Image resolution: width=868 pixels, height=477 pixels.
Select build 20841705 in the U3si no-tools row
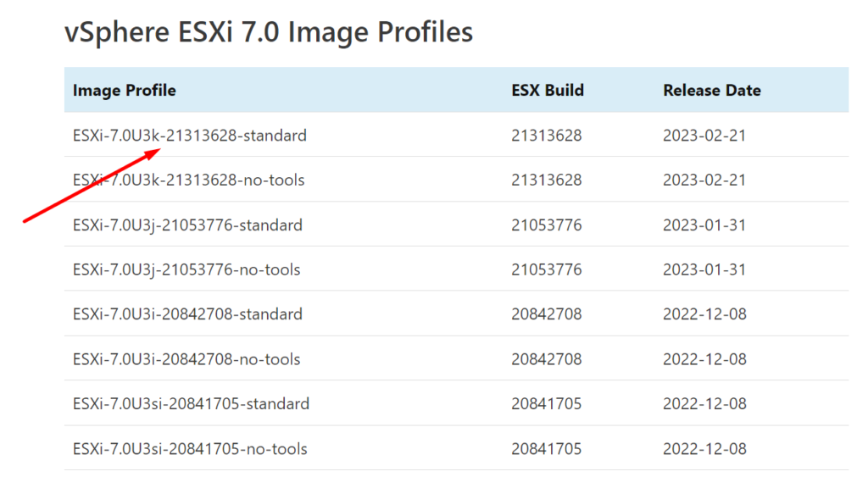pos(547,449)
